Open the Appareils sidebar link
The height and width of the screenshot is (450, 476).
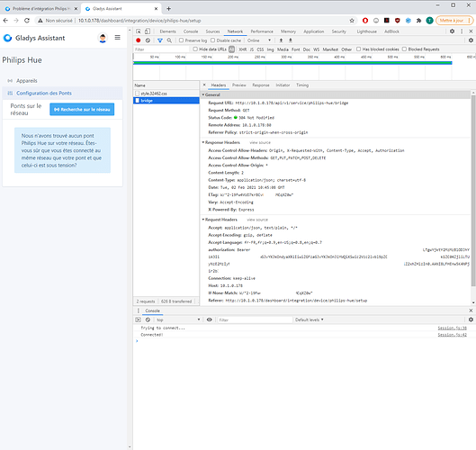click(x=27, y=81)
